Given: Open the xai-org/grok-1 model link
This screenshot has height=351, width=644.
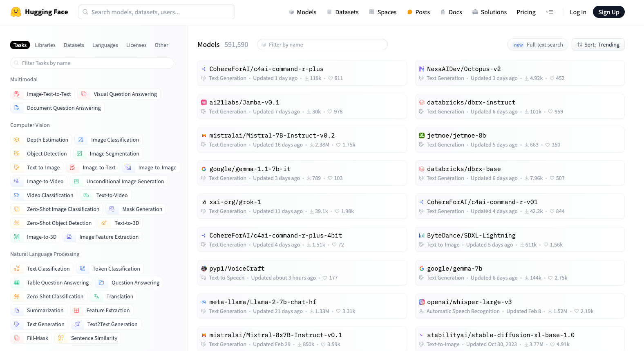Looking at the screenshot, I should point(235,202).
